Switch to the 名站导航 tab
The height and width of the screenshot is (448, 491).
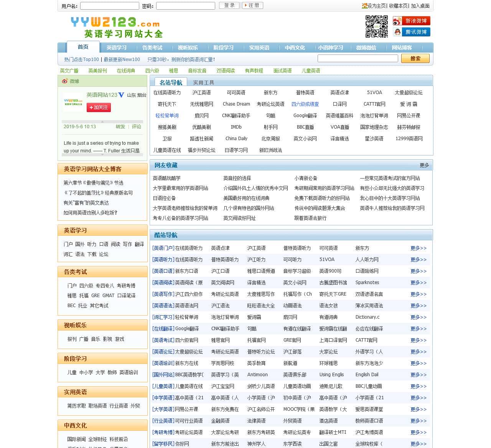tap(171, 82)
